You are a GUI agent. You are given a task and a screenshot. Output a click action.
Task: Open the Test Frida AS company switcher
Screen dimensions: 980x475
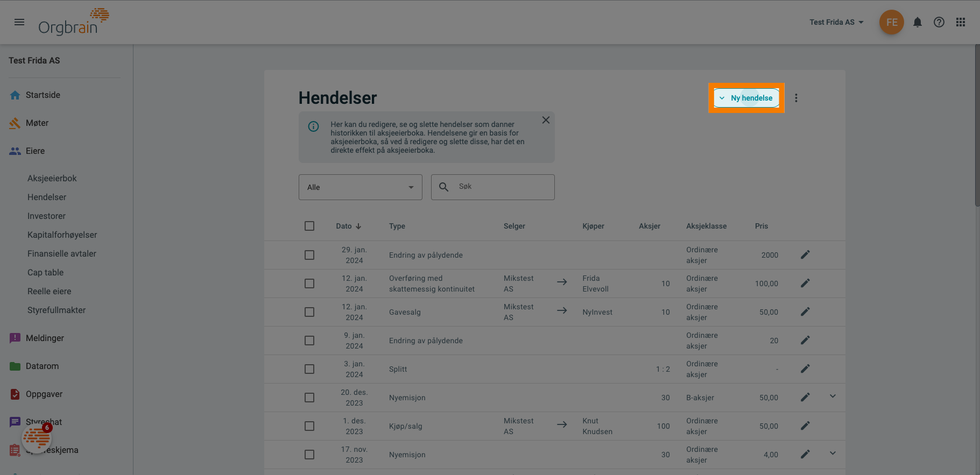[x=836, y=22]
